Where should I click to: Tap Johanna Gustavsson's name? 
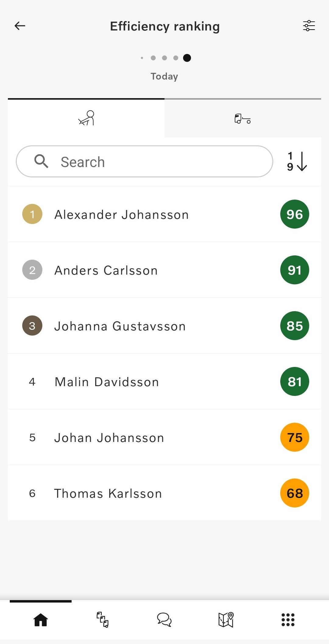point(120,326)
